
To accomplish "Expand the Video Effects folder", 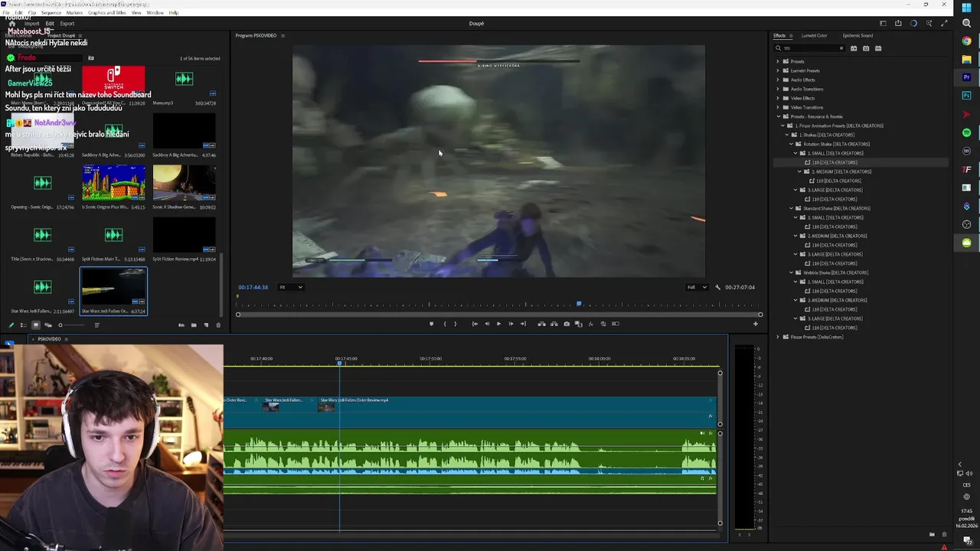I will [778, 98].
